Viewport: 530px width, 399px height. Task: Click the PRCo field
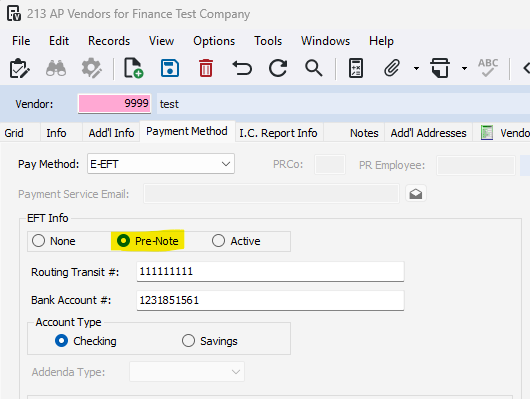coord(330,164)
